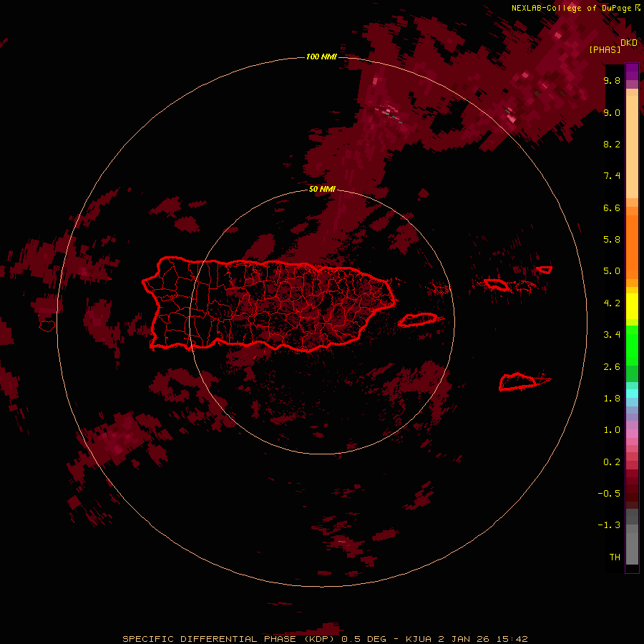
Task: Pick the bright green segment near 3.4
Action: click(x=632, y=345)
